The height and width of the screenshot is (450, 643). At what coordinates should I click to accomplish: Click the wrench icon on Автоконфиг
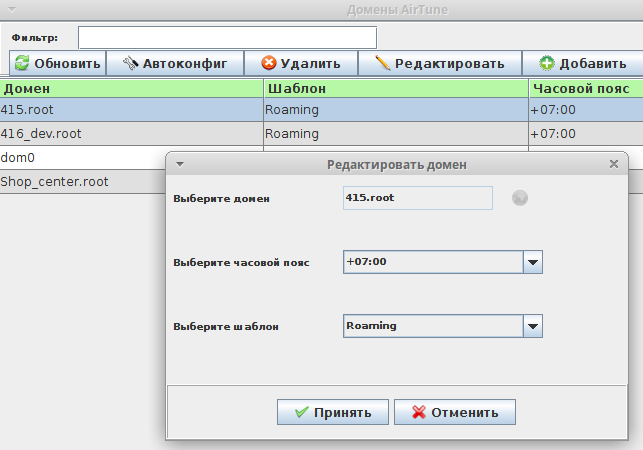click(130, 63)
